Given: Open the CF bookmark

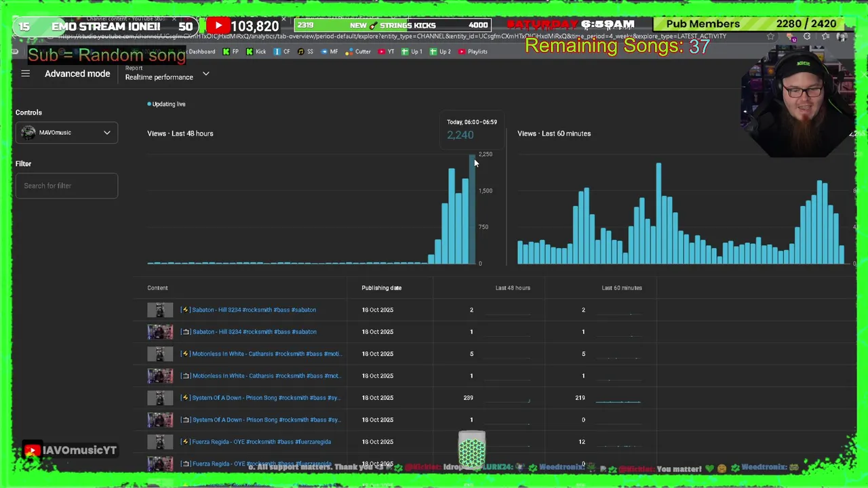Looking at the screenshot, I should [282, 52].
